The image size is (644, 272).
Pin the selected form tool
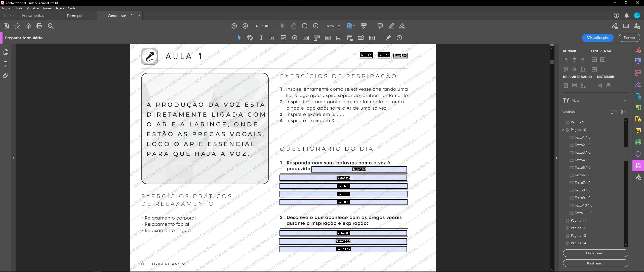coord(388,38)
